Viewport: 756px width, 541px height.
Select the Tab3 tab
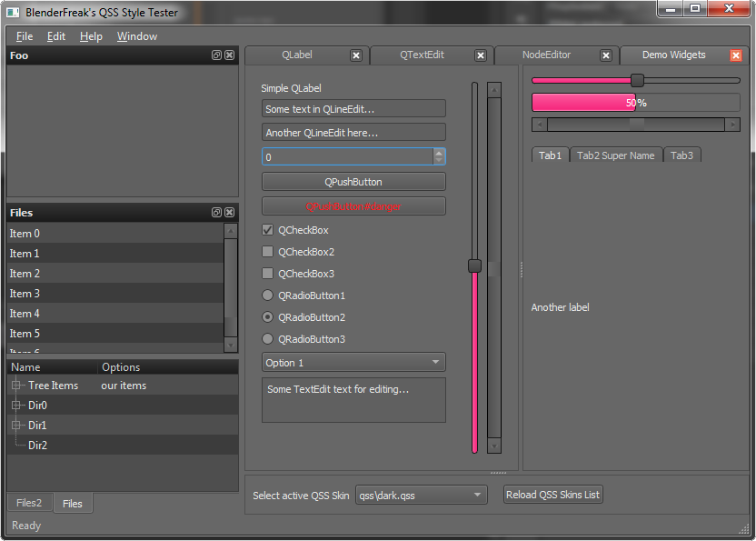click(x=681, y=155)
